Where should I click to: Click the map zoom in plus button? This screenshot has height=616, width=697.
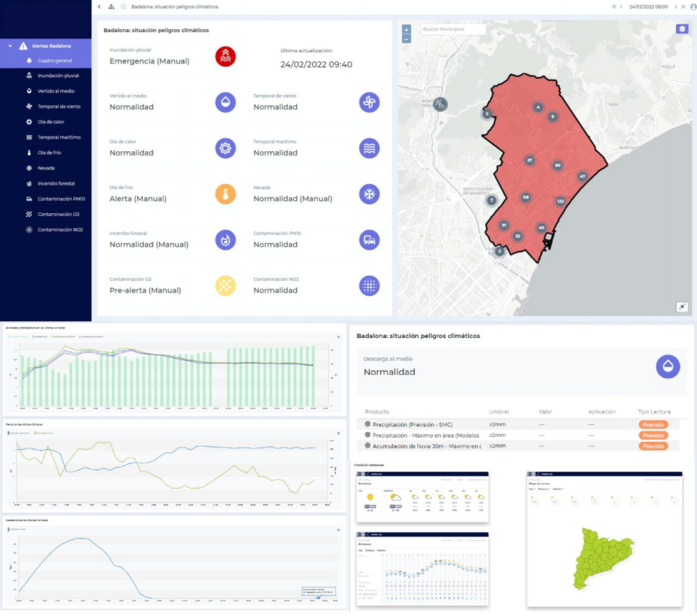coord(406,30)
